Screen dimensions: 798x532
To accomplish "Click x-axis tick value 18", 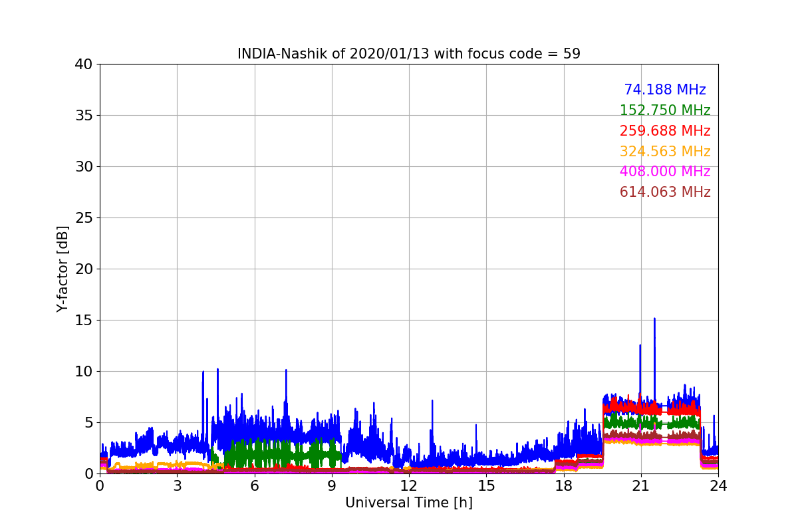I will [x=564, y=486].
